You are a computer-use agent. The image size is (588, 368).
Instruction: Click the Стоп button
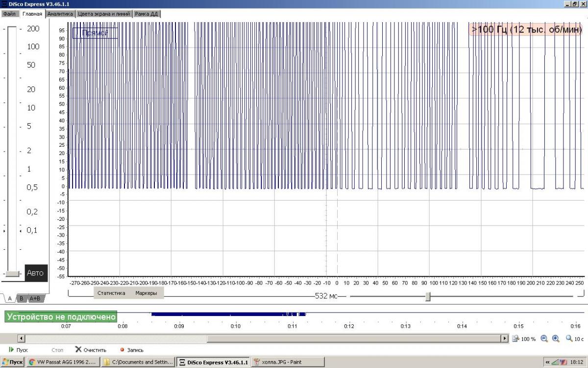[57, 350]
